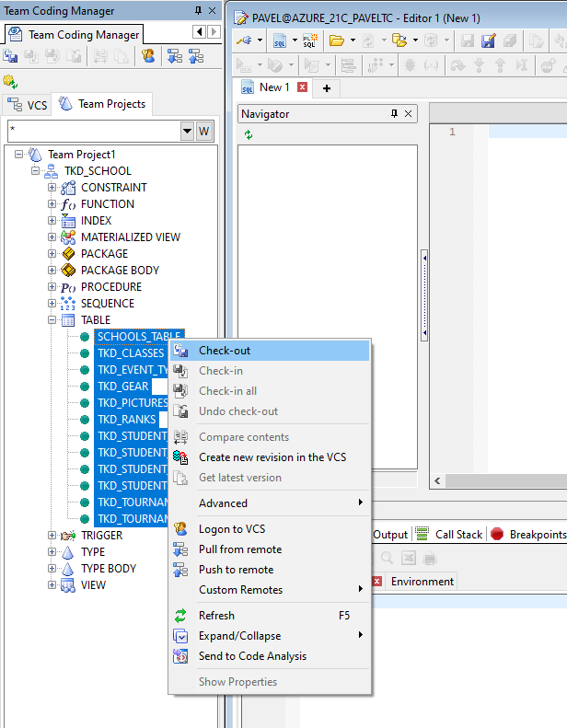Open new PL/SQL editor icon
567x728 pixels.
[310, 40]
